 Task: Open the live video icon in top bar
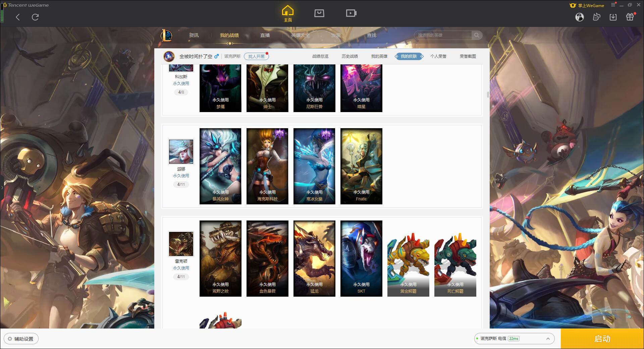point(351,13)
